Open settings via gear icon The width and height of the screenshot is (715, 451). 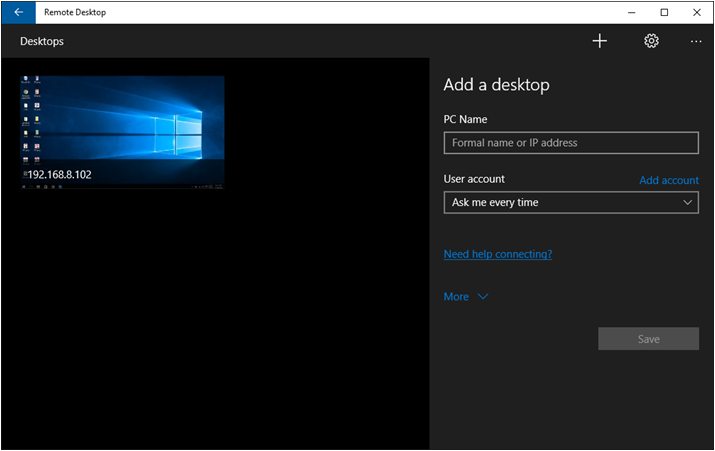coord(651,41)
